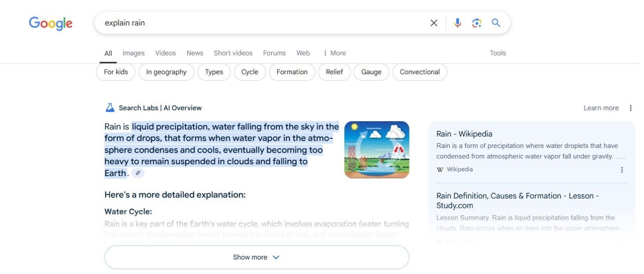The image size is (644, 274).
Task: Click the Wikipedia W favicon
Action: 440,170
